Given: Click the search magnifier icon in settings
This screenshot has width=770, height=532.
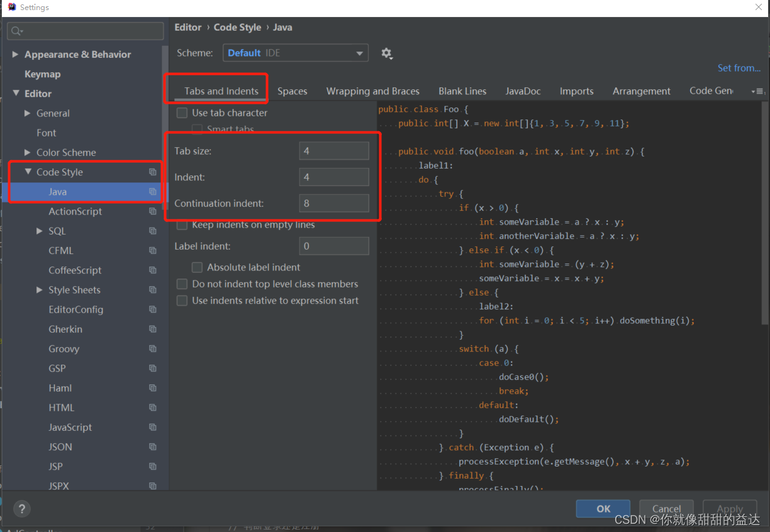Looking at the screenshot, I should point(16,31).
